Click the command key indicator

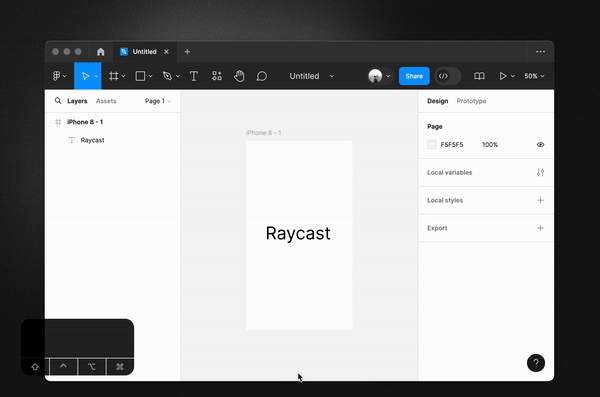120,367
